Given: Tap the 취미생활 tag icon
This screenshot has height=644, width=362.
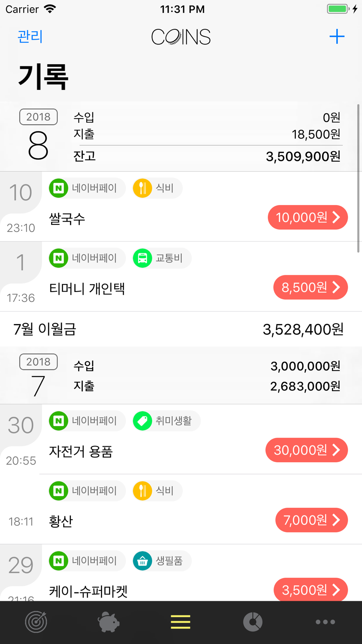Looking at the screenshot, I should pos(143,421).
